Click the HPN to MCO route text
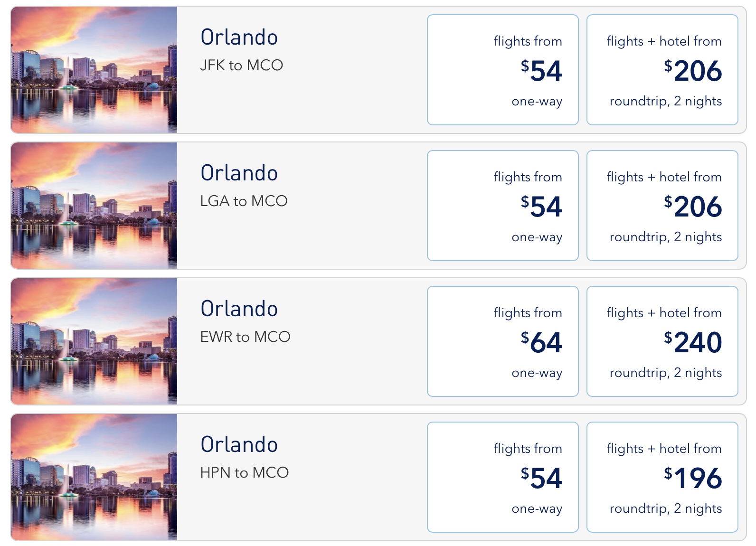 point(244,472)
